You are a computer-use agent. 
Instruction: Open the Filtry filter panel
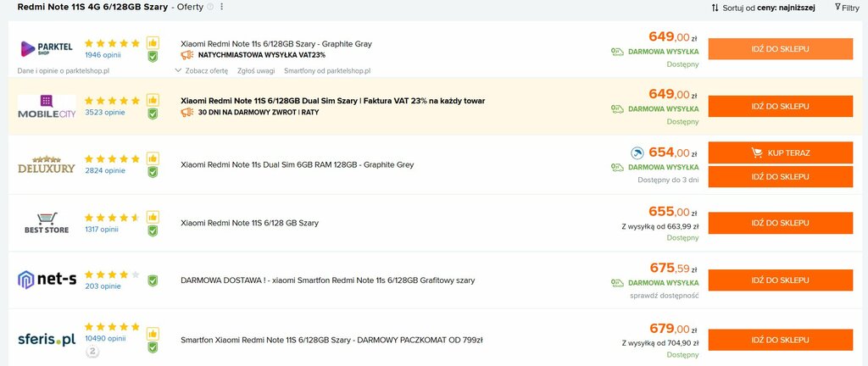(847, 8)
